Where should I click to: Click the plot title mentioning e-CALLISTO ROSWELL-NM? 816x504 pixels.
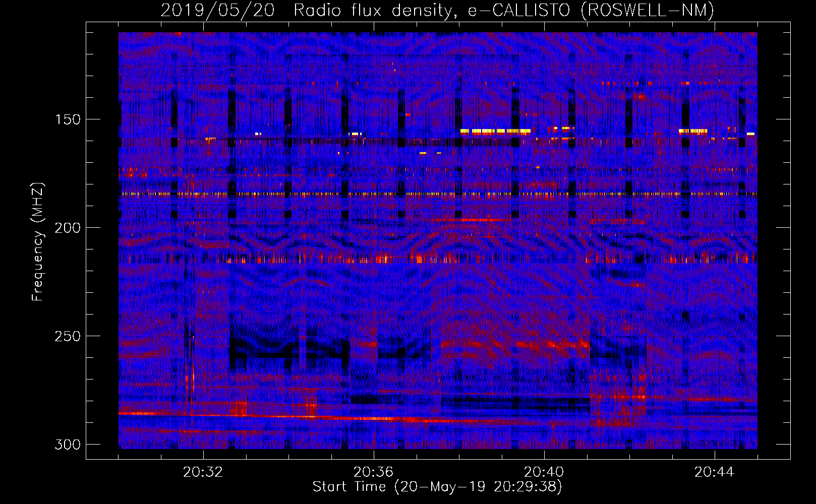click(x=437, y=10)
